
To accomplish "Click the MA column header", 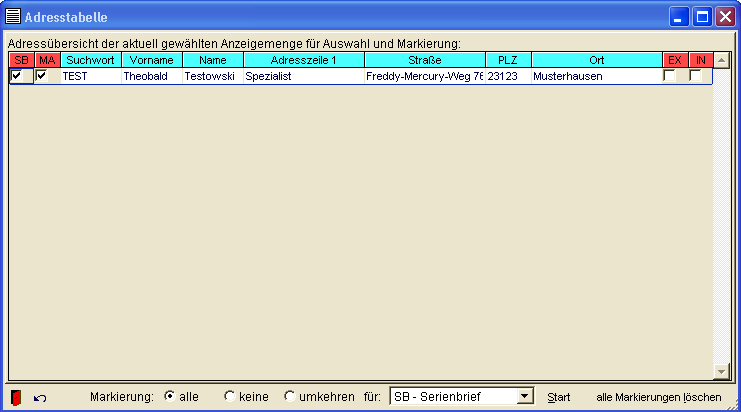I will [47, 60].
